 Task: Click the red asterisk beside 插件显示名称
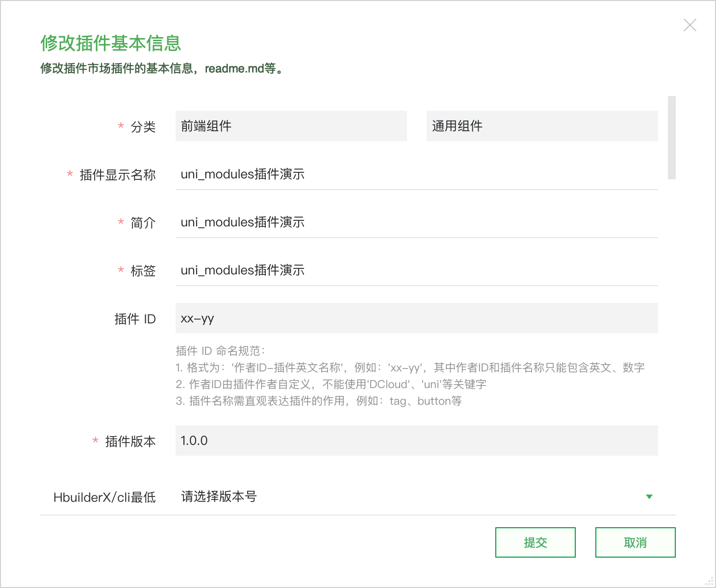click(69, 174)
